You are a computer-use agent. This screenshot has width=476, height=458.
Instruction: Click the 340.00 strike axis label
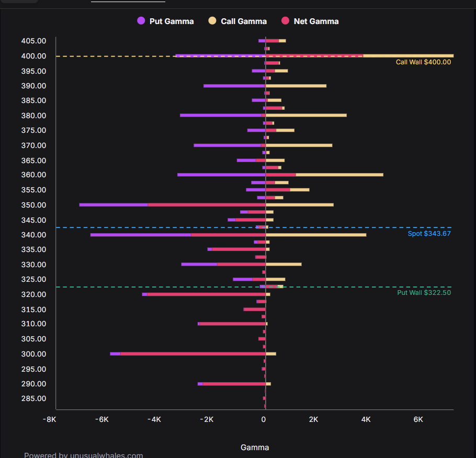(33, 235)
